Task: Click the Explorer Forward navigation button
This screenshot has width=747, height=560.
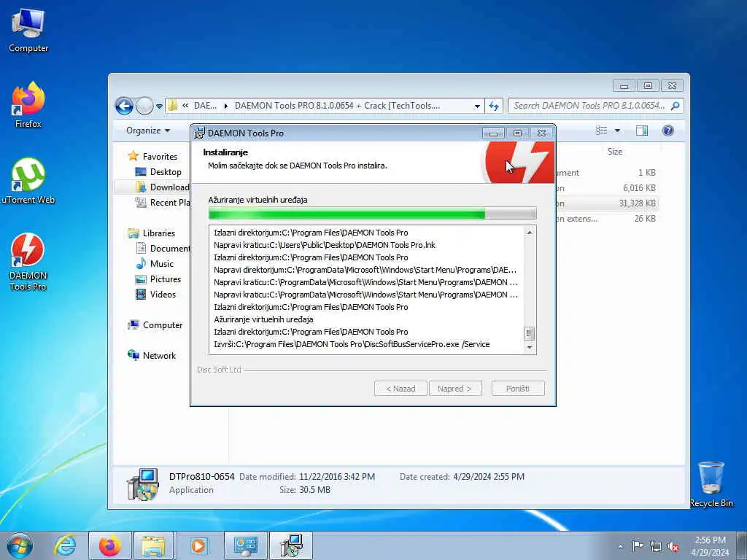Action: pos(144,106)
